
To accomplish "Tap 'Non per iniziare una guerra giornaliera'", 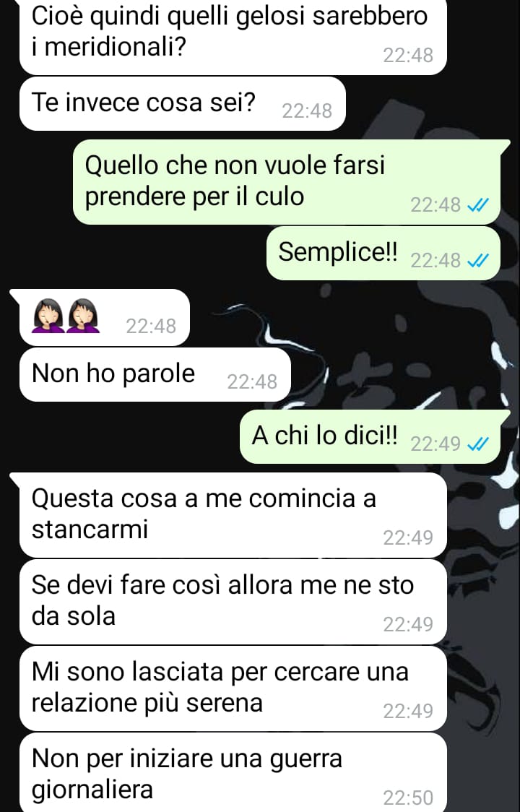I will (233, 773).
